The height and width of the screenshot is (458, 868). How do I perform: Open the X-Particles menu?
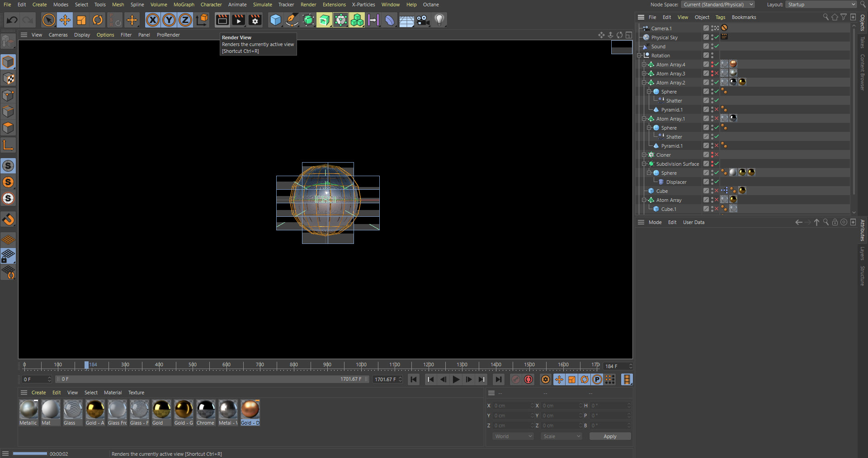click(x=363, y=5)
